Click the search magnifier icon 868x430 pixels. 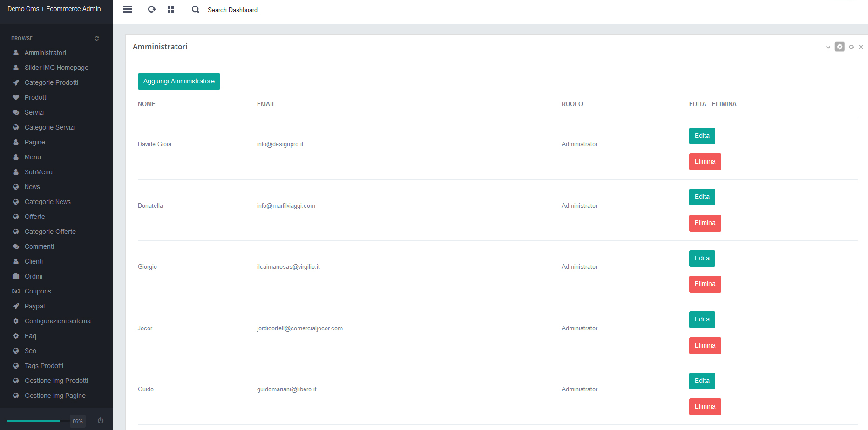click(196, 9)
